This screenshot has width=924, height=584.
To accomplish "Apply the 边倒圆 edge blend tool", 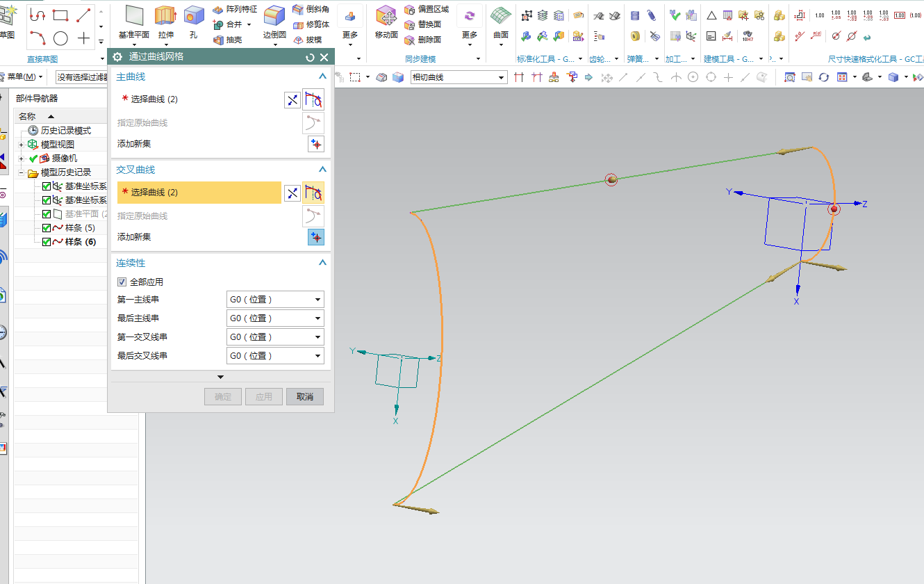I will [x=274, y=22].
